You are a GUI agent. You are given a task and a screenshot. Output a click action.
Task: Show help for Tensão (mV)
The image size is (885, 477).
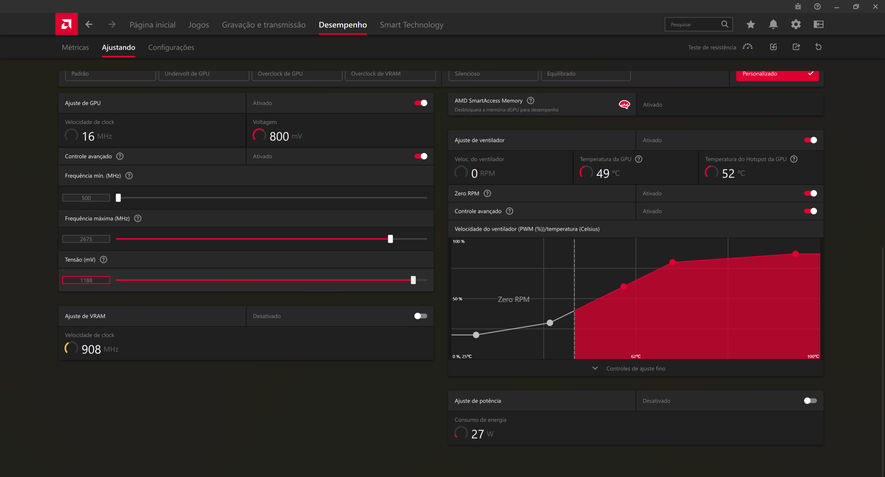point(103,260)
